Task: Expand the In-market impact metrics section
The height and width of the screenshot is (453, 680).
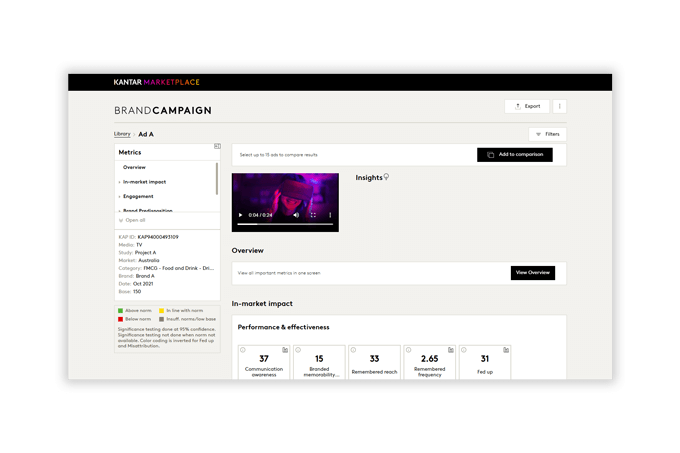Action: coord(145,182)
